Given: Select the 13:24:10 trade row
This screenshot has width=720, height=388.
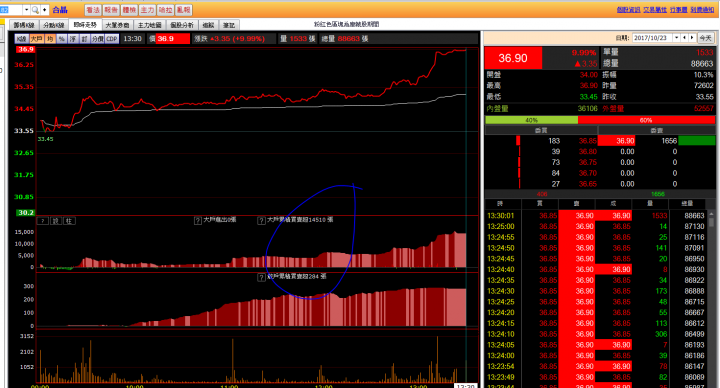Looking at the screenshot, I should pos(596,334).
